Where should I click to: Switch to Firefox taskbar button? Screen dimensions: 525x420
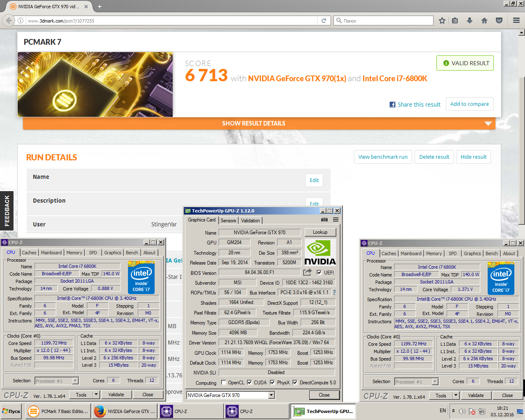(125, 411)
